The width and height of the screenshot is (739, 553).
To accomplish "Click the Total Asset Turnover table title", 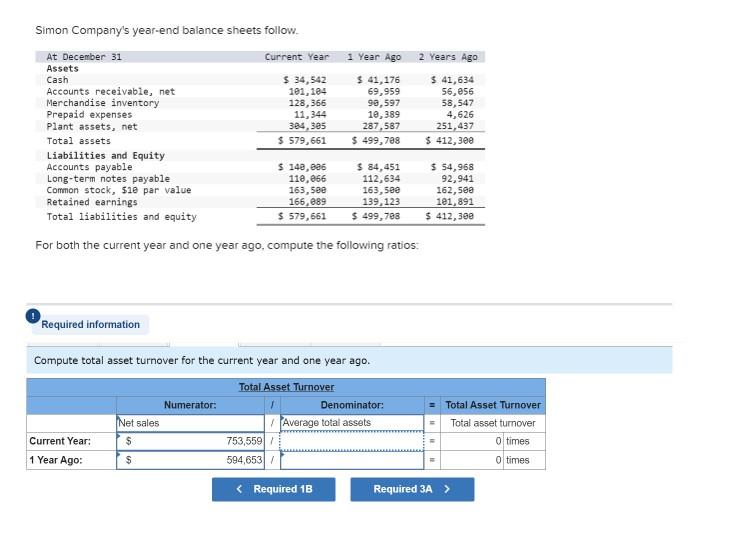I will (x=286, y=387).
